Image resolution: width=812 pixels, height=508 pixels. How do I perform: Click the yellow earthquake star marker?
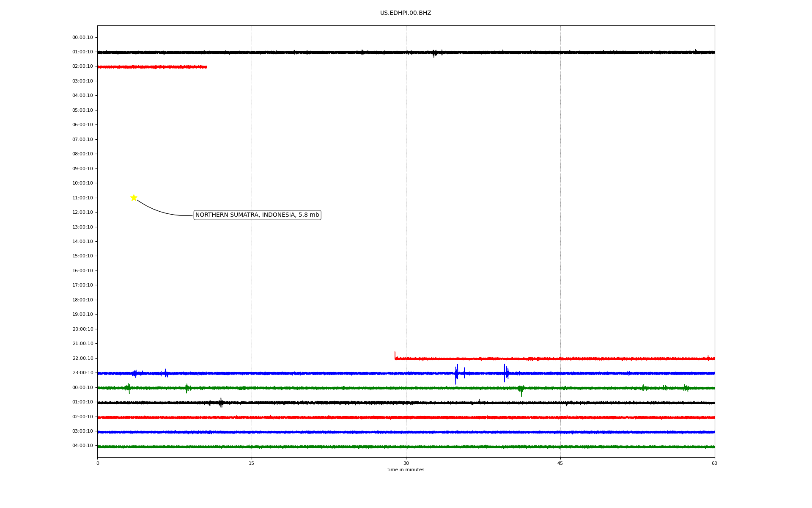coord(134,198)
